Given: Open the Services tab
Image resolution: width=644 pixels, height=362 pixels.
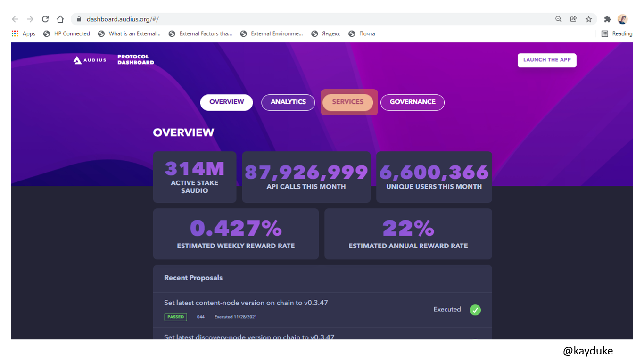Looking at the screenshot, I should point(348,102).
